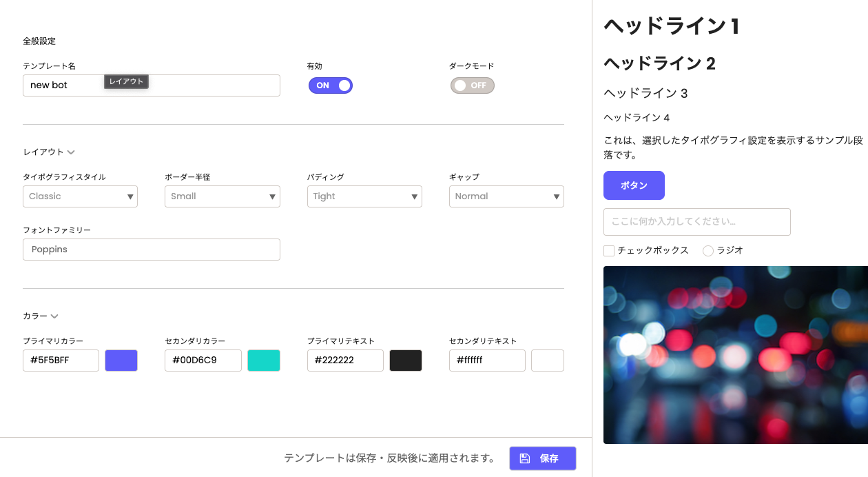Collapse the レイアウト section chevron
Screen dimensions: 868x477
point(71,152)
